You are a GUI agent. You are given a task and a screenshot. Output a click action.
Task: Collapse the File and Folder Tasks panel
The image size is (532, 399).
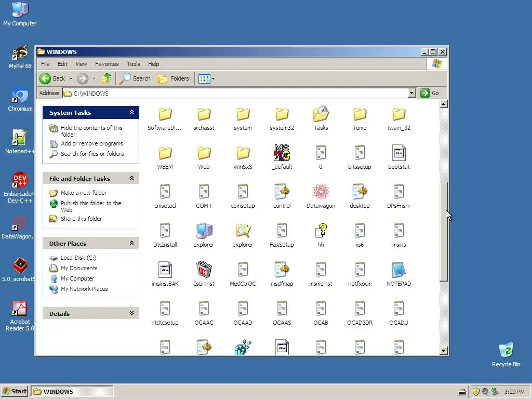tap(131, 178)
